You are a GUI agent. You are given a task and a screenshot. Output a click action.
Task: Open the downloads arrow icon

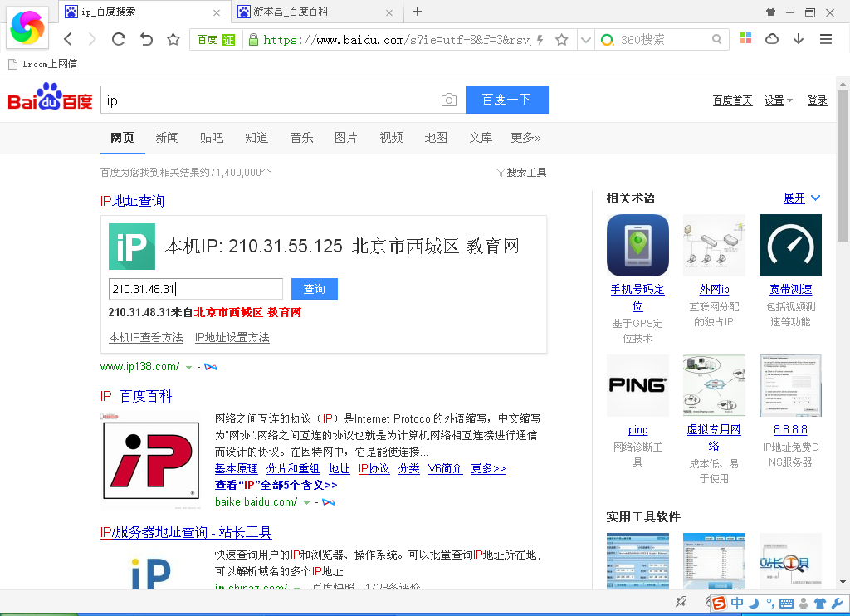pyautogui.click(x=799, y=38)
